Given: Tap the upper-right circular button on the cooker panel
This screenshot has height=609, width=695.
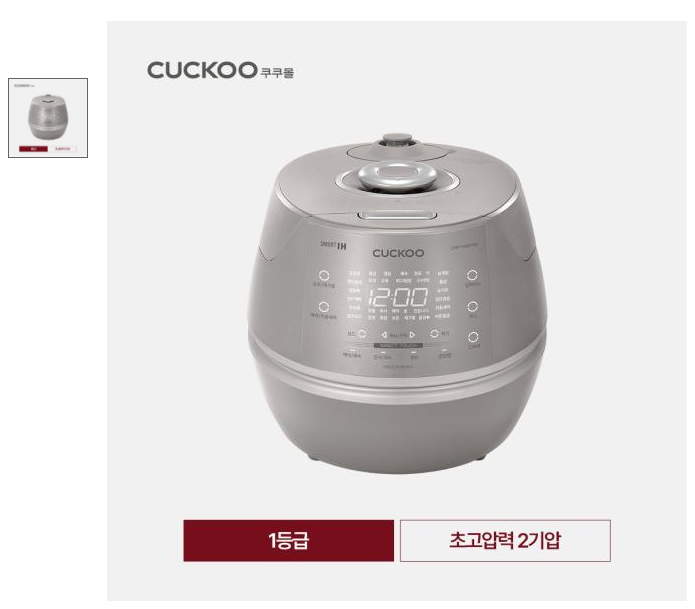Looking at the screenshot, I should (472, 275).
